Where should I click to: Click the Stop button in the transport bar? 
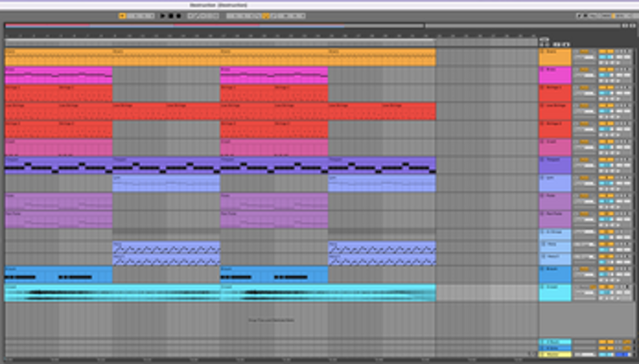point(170,15)
